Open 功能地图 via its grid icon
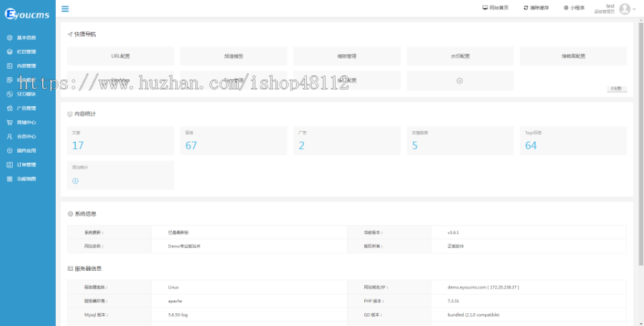 pos(10,179)
